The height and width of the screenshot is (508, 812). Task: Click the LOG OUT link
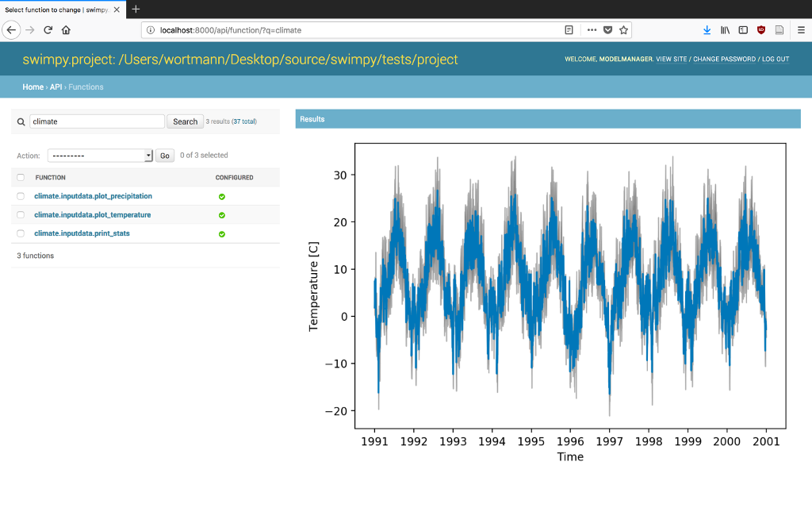(x=775, y=60)
